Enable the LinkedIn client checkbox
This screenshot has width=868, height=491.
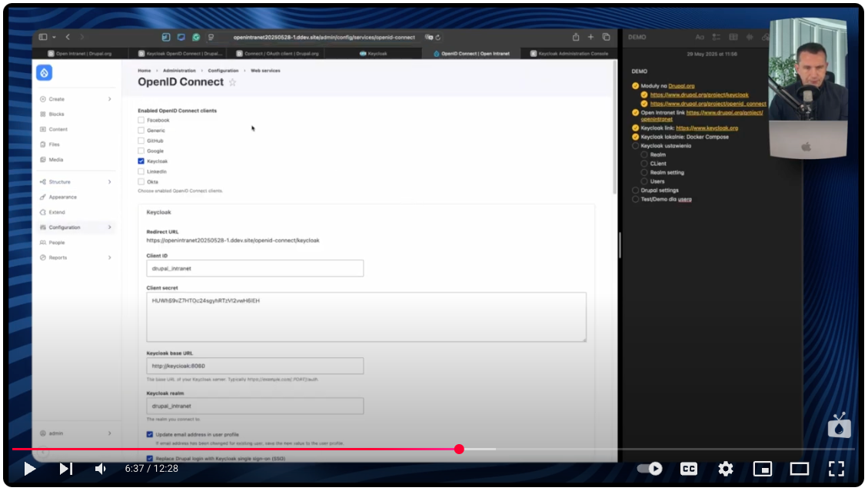[141, 171]
